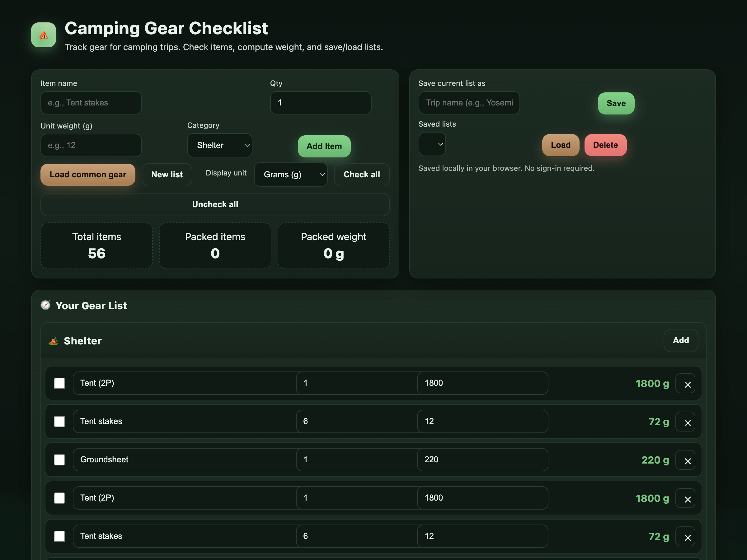Screen dimensions: 747x560
Task: Expand the Saved lists dropdown
Action: [432, 144]
